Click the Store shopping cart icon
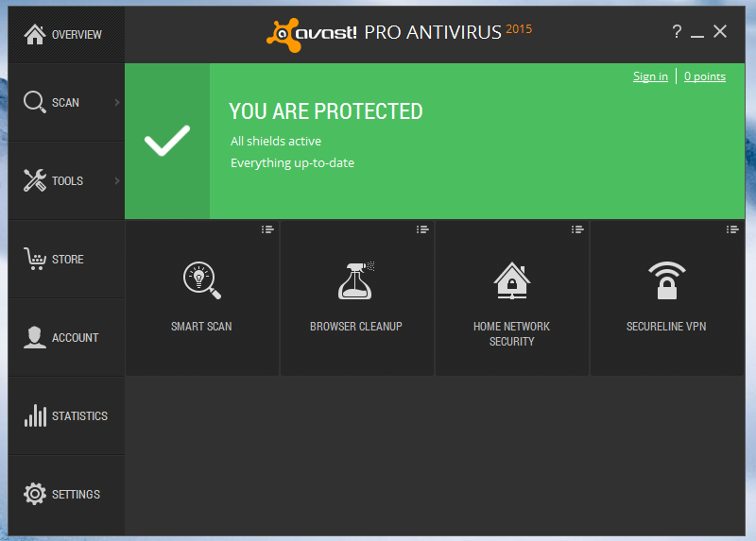The image size is (756, 541). [35, 259]
